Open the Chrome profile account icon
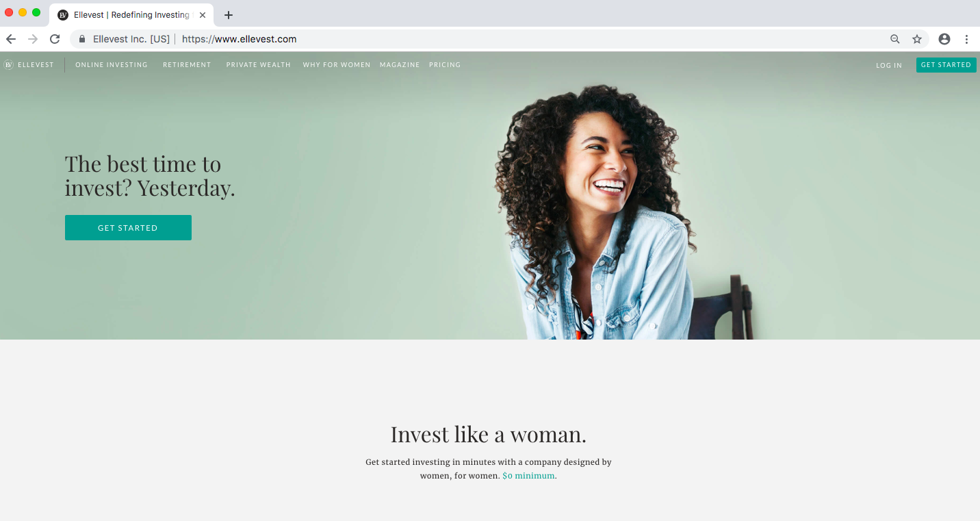The image size is (980, 521). pyautogui.click(x=944, y=39)
